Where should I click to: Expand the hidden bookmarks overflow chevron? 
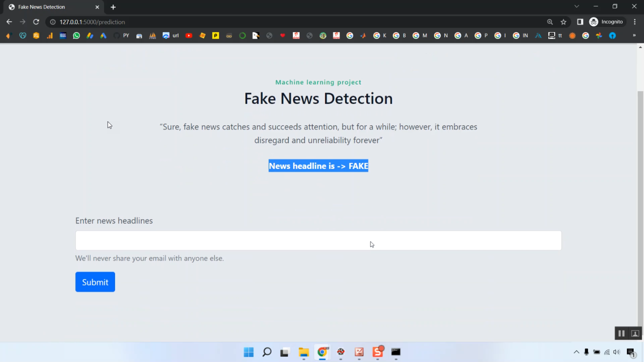point(634,36)
